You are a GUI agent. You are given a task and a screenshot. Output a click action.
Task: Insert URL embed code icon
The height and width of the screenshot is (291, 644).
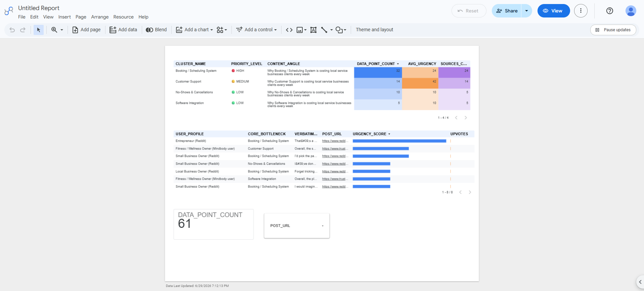click(x=289, y=30)
